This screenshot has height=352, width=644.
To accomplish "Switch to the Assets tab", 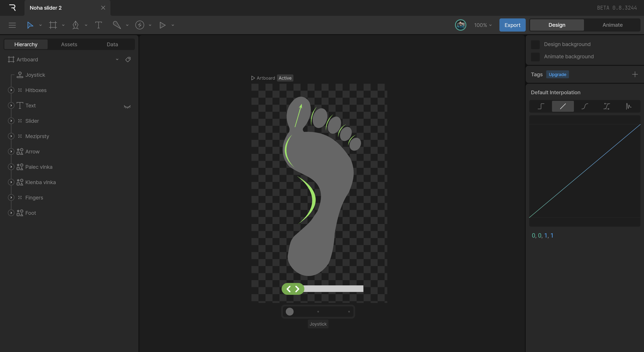I will pyautogui.click(x=69, y=44).
